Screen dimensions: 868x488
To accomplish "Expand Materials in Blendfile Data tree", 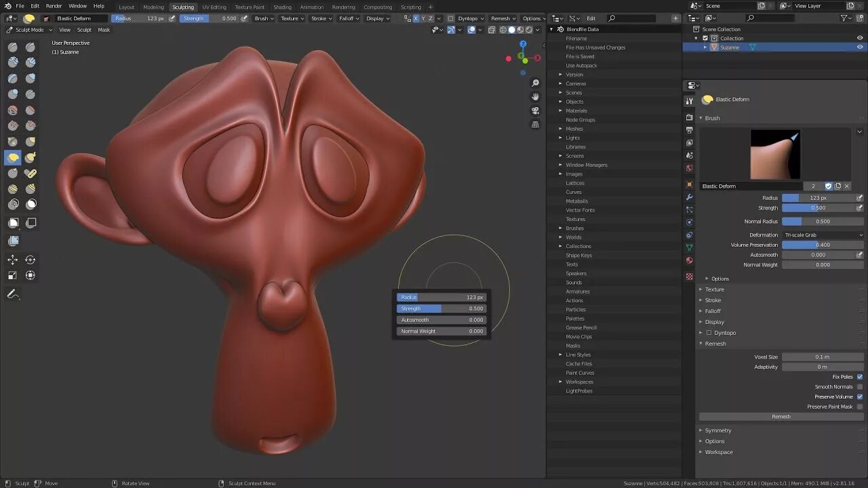I will [x=561, y=110].
